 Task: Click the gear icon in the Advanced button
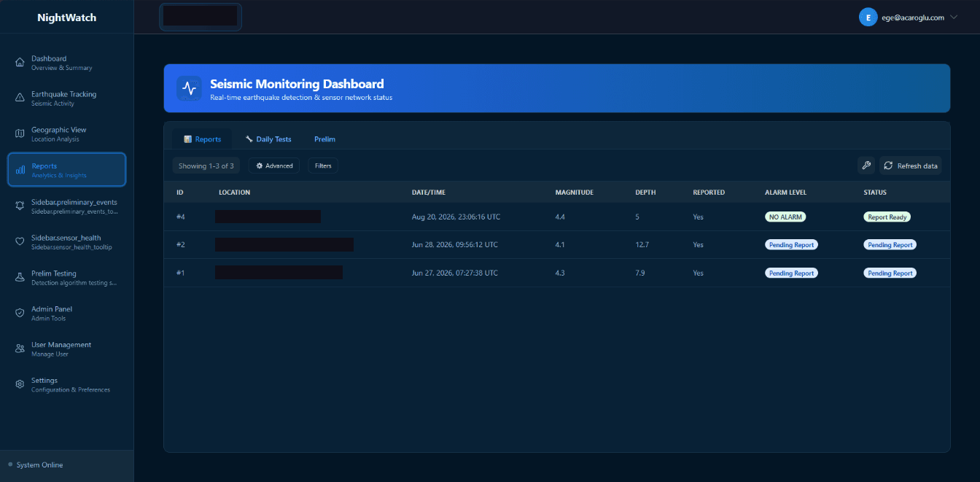click(x=260, y=166)
